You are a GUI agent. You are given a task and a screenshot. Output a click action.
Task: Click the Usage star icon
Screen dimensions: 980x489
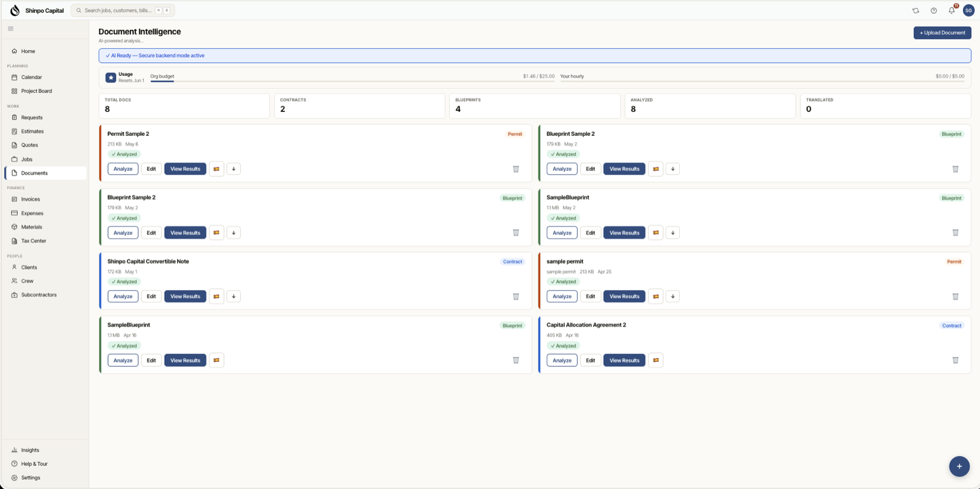[111, 78]
